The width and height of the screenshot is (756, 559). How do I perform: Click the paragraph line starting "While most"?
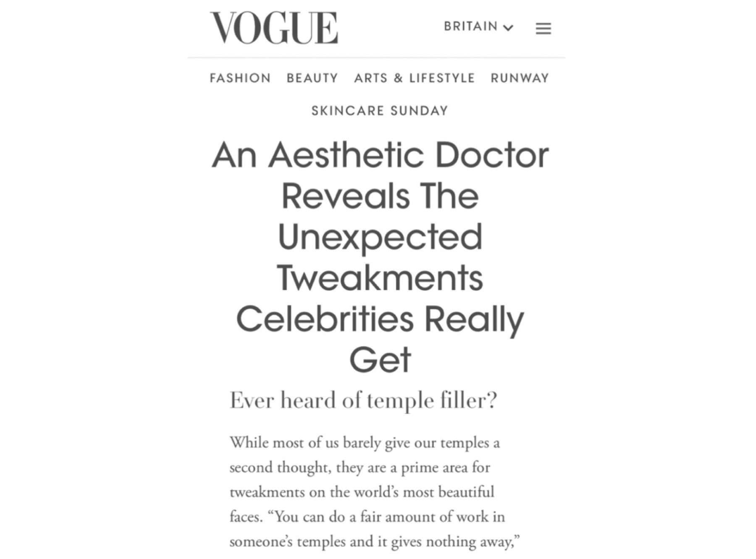365,443
